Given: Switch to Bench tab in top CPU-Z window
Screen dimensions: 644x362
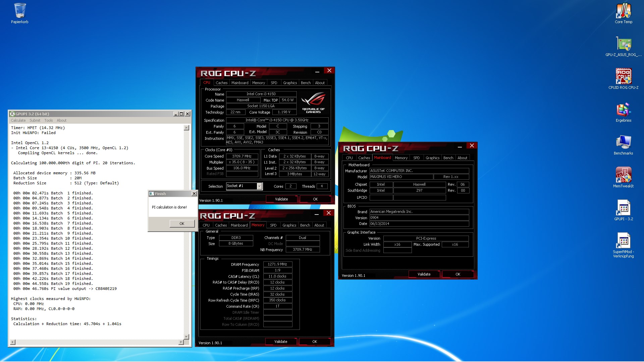Looking at the screenshot, I should click(306, 83).
